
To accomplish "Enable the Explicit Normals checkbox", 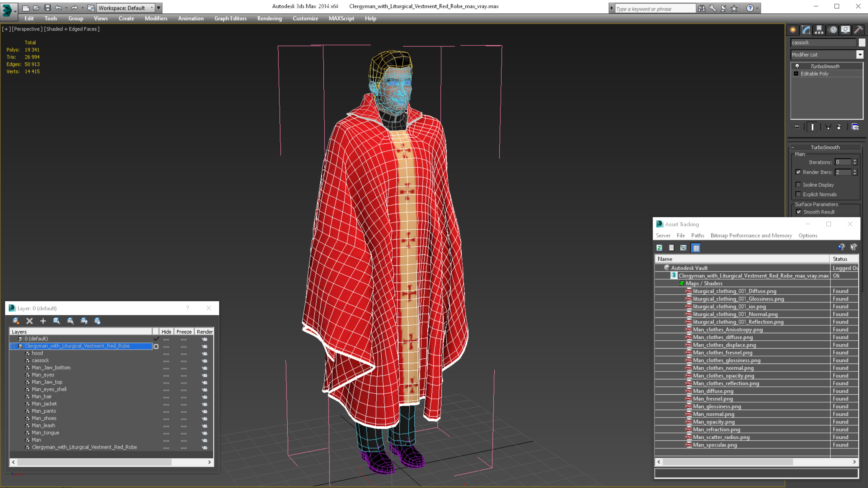I will click(x=798, y=194).
